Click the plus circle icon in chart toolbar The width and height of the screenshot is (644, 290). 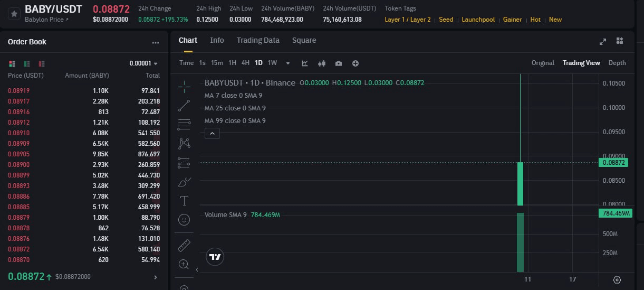[355, 63]
